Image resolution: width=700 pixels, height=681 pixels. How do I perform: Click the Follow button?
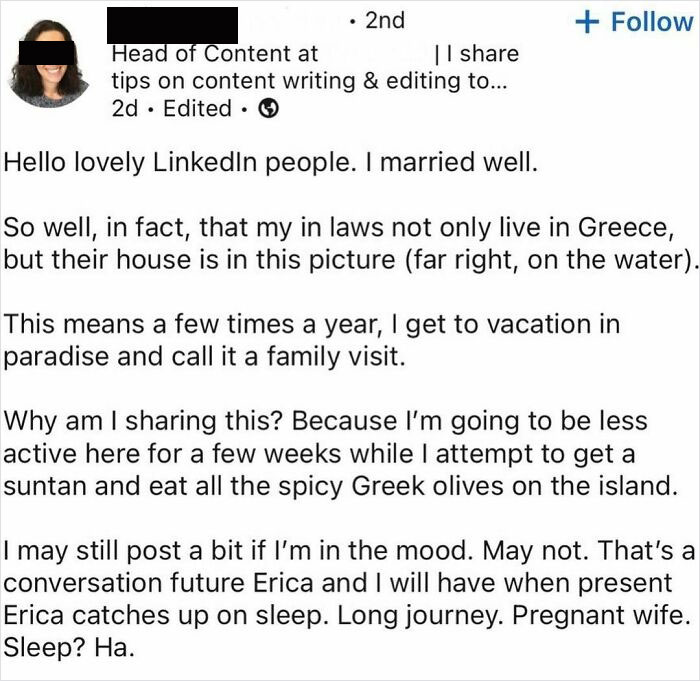click(634, 22)
